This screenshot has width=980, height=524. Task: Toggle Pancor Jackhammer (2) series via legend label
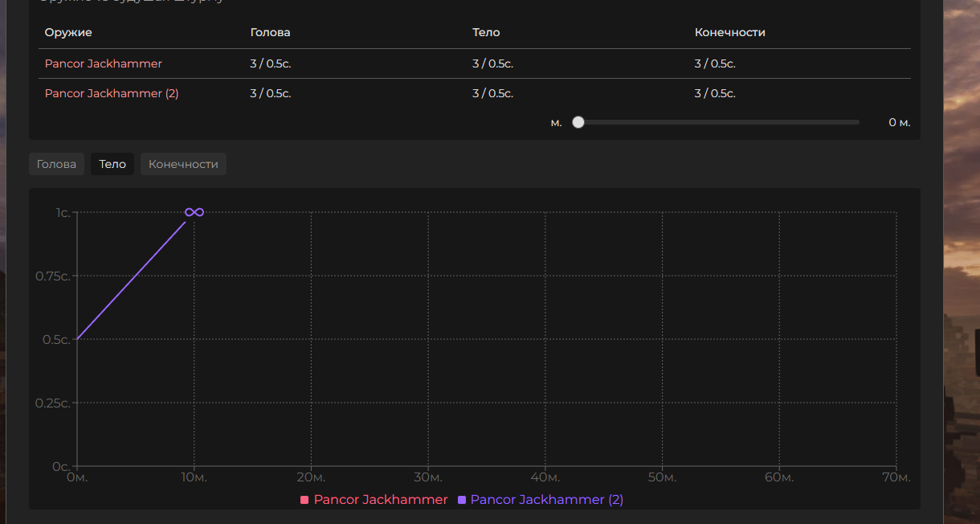[546, 500]
